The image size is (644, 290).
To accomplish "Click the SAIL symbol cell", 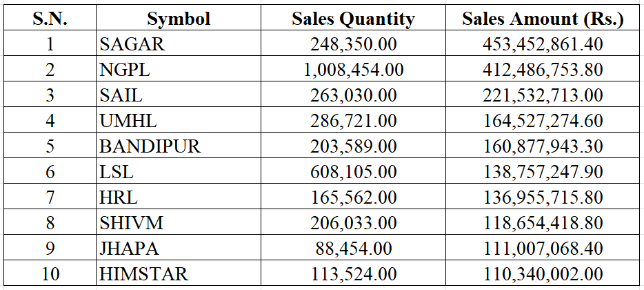I will point(121,96).
